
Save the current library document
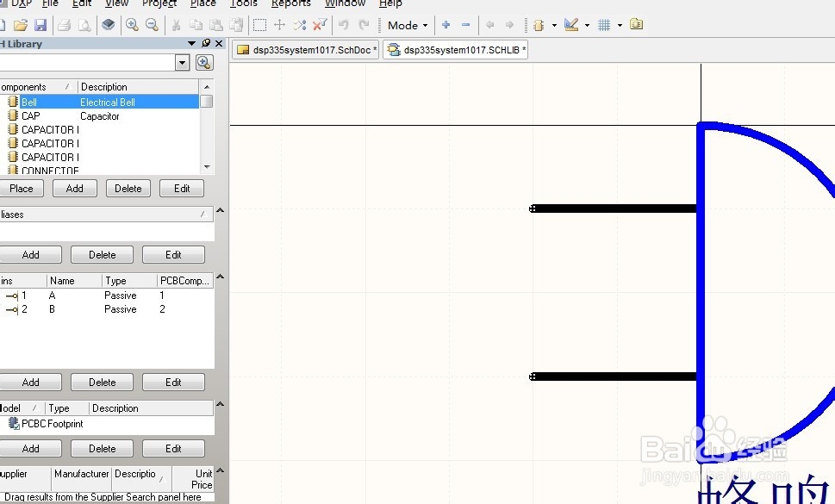(41, 25)
